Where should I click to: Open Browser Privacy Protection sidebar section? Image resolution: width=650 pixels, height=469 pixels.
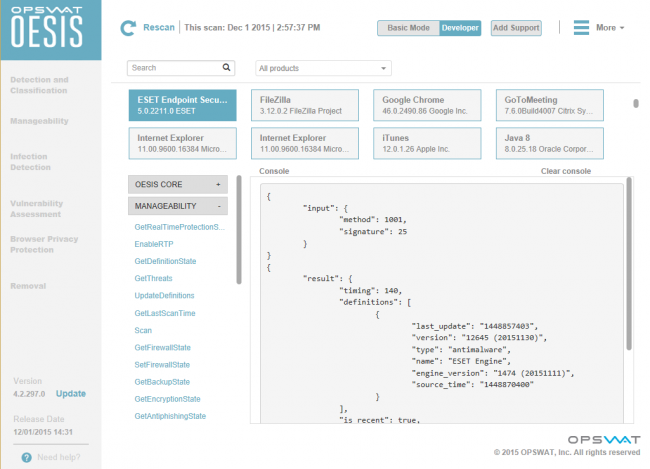[44, 244]
